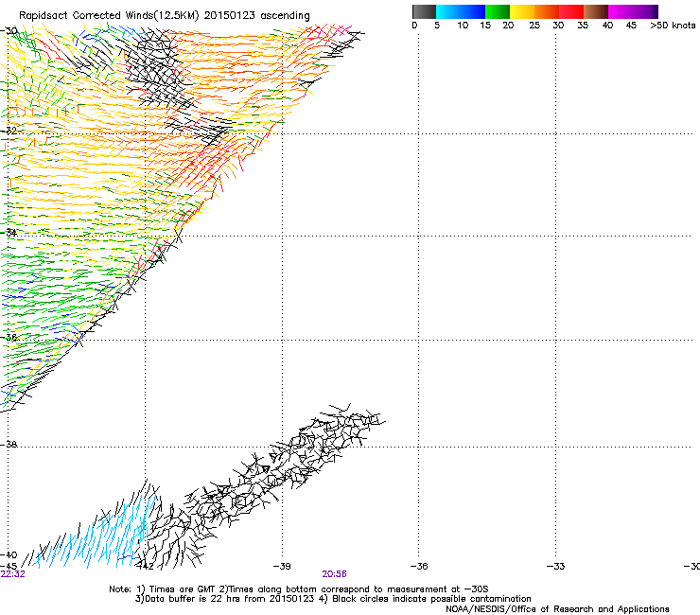
Task: Click the orange 25-30 knots legend swatch
Action: point(547,11)
